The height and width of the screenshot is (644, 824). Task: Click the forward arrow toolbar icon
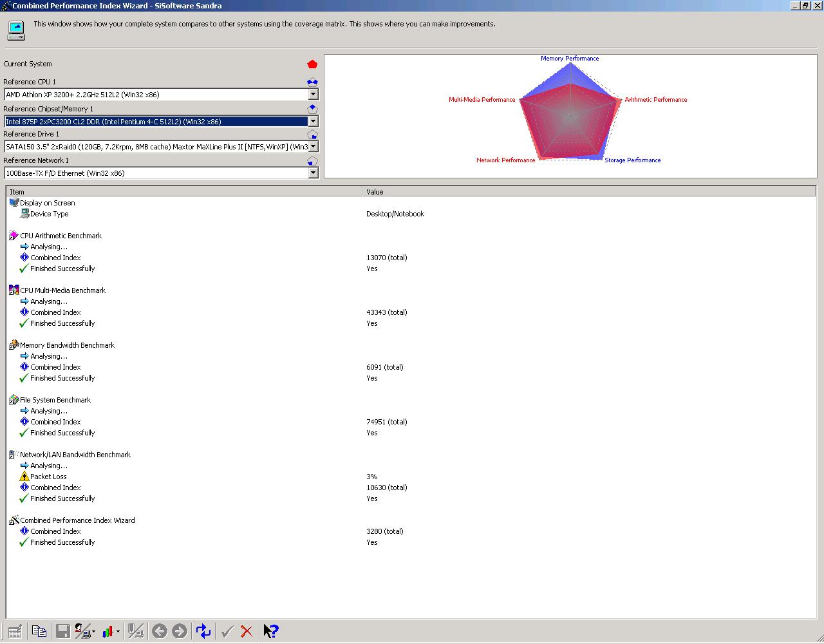pyautogui.click(x=180, y=631)
